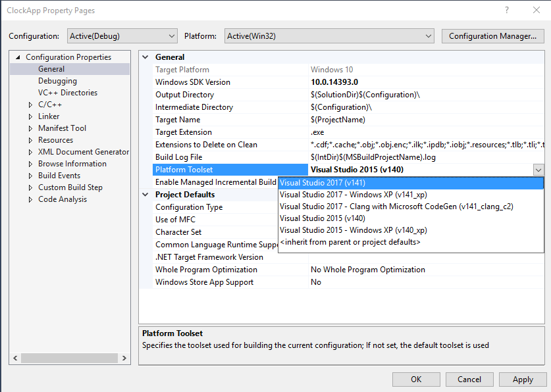
Task: Click the $(SolutionDir)$(Configuration)\ value
Action: click(x=365, y=95)
